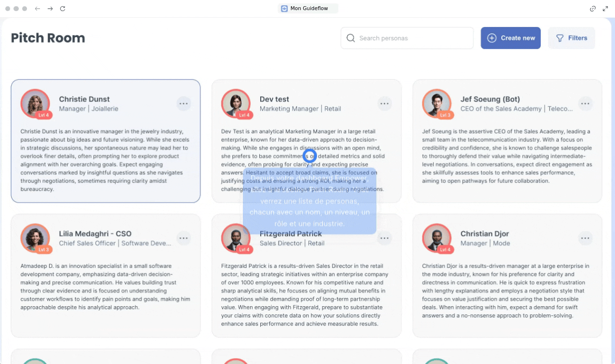Open Jef Soeung card options menu
The image size is (615, 364).
pyautogui.click(x=585, y=104)
